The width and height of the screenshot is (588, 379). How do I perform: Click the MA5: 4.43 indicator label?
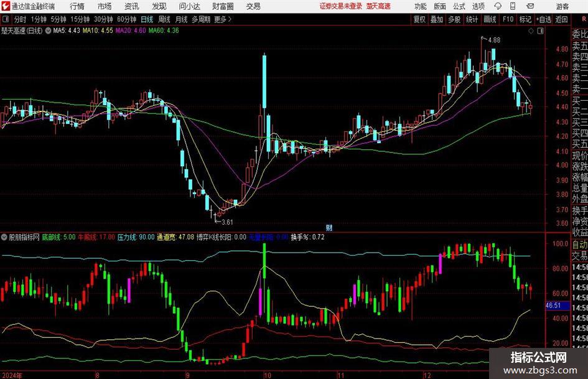(67, 30)
